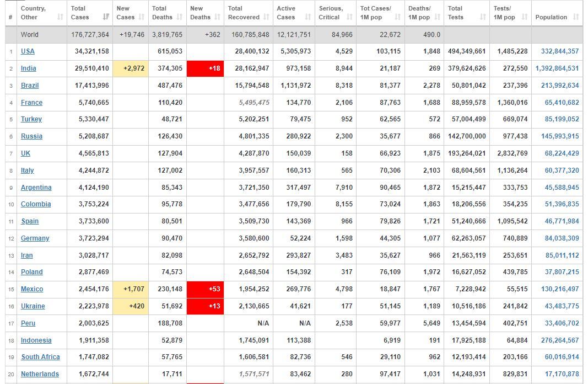The width and height of the screenshot is (588, 384).
Task: Select USA total tests 494,349,661
Action: click(467, 51)
